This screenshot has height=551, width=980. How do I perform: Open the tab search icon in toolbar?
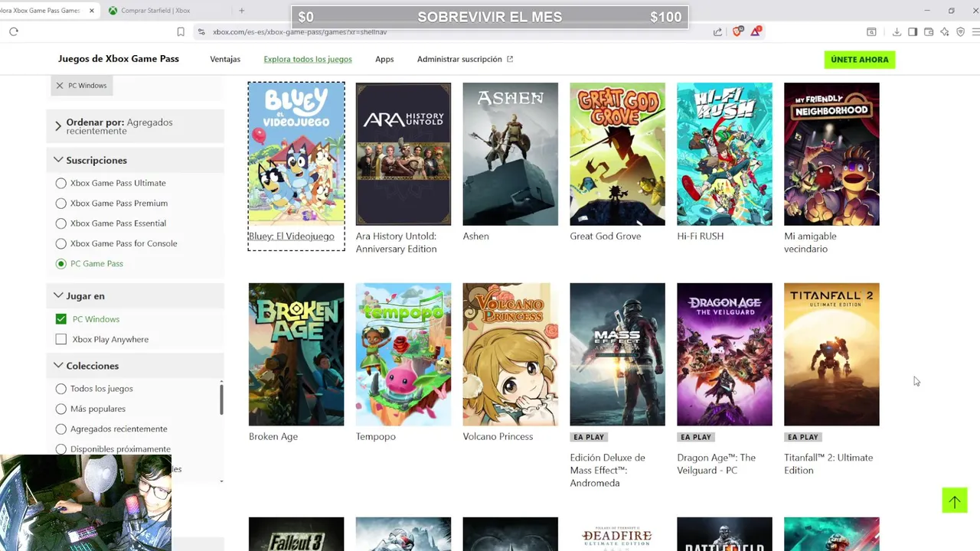871,31
